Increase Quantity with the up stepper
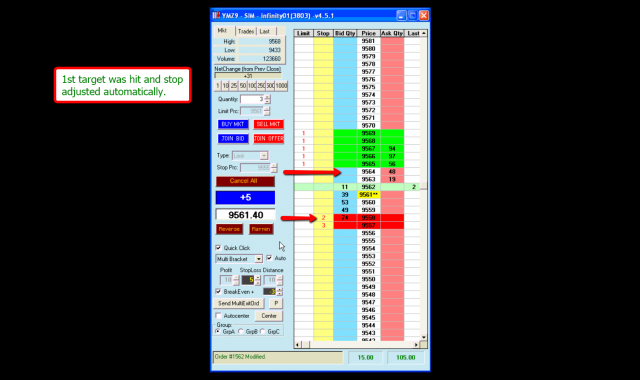Screen dimensions: 640x380 pyautogui.click(x=267, y=97)
